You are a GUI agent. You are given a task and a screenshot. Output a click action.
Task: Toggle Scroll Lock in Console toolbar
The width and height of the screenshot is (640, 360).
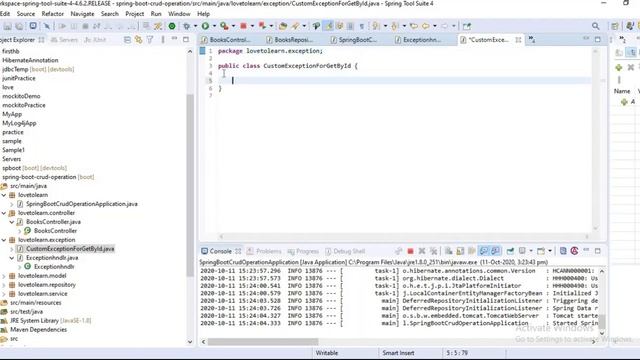[x=460, y=251]
